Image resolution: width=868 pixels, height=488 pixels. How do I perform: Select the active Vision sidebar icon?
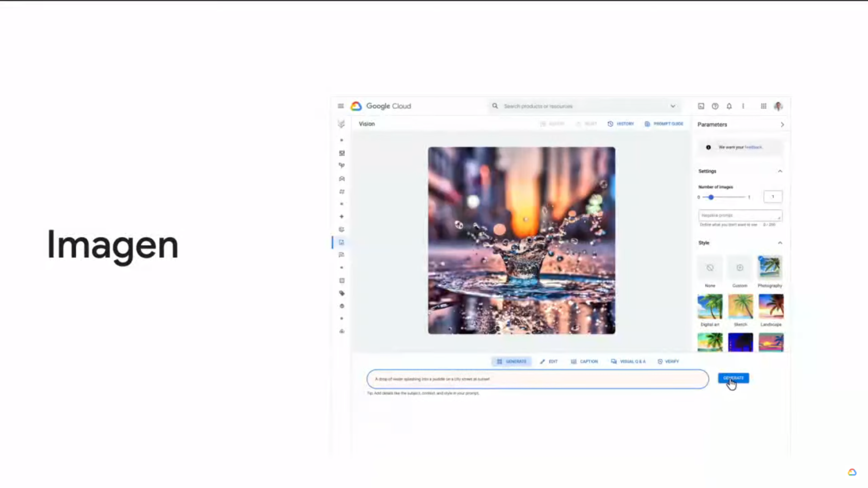(342, 242)
